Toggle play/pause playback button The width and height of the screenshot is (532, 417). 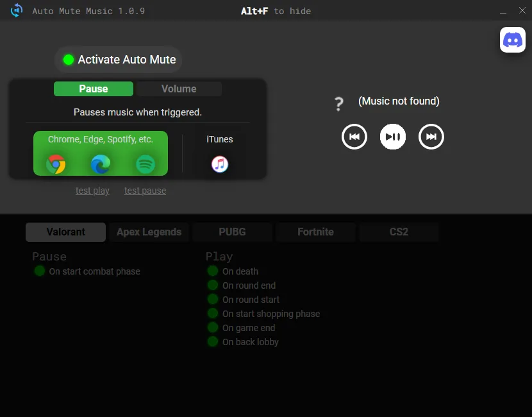click(x=392, y=137)
